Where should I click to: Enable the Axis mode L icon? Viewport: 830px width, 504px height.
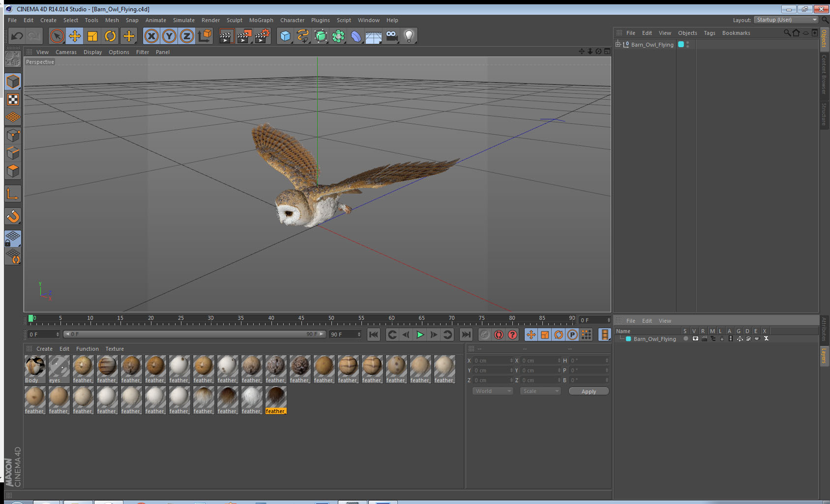click(13, 194)
